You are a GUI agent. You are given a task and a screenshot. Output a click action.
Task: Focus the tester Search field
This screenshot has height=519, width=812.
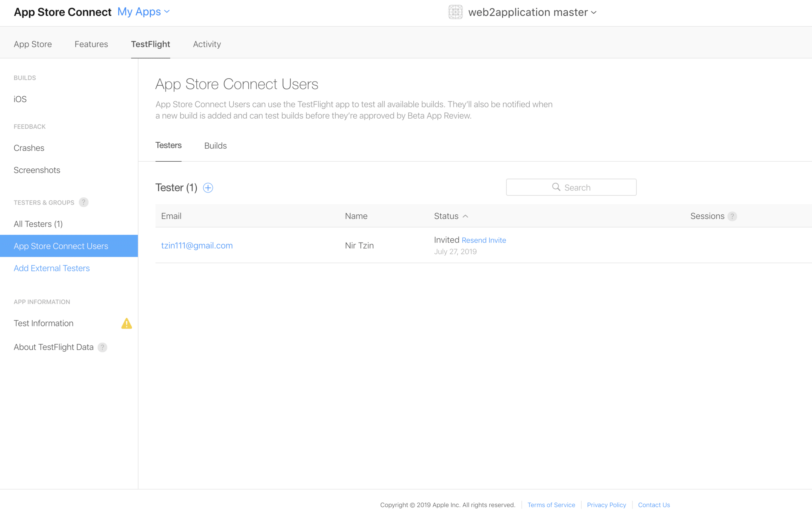point(587,187)
